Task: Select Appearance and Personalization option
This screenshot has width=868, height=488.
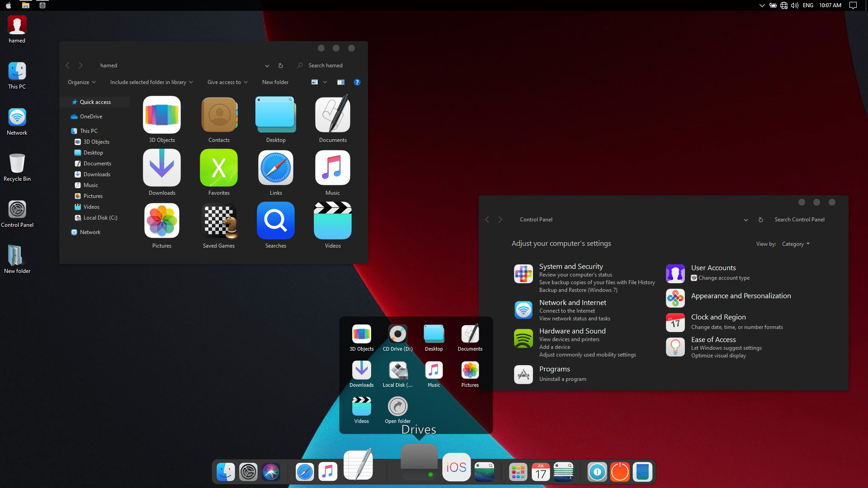Action: click(741, 296)
